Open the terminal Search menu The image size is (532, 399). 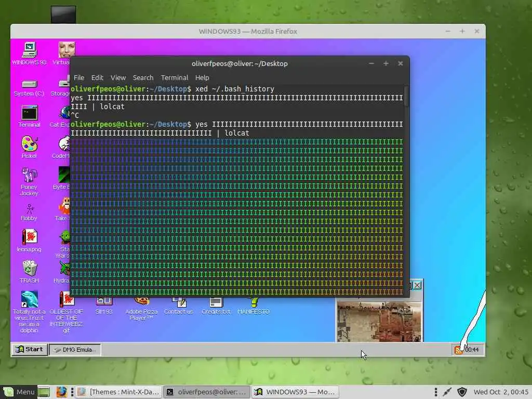143,78
